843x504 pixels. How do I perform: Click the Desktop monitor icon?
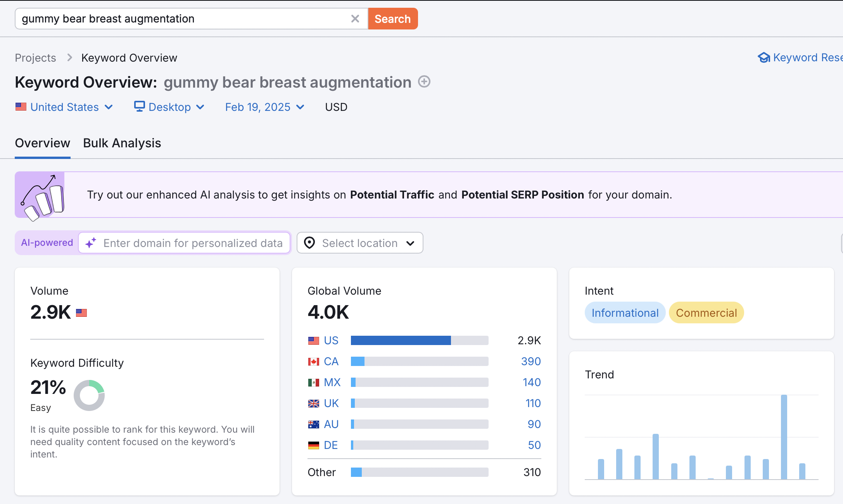coord(139,106)
